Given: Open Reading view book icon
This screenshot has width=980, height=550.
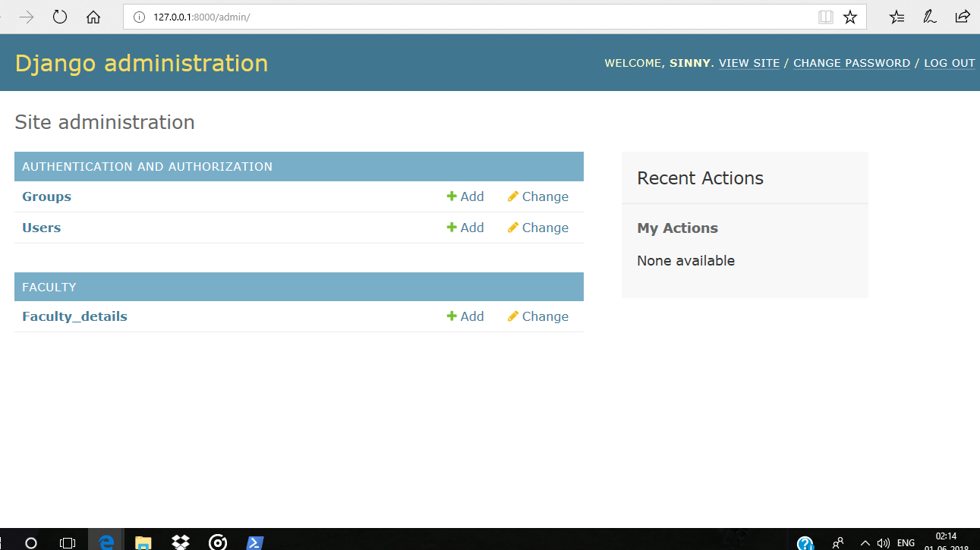Looking at the screenshot, I should point(826,17).
